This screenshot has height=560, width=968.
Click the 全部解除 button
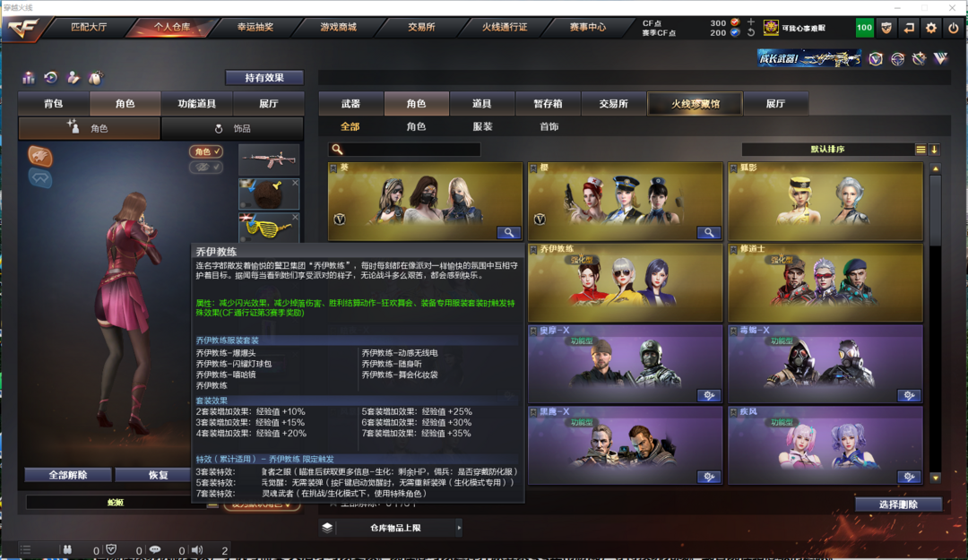(x=68, y=475)
